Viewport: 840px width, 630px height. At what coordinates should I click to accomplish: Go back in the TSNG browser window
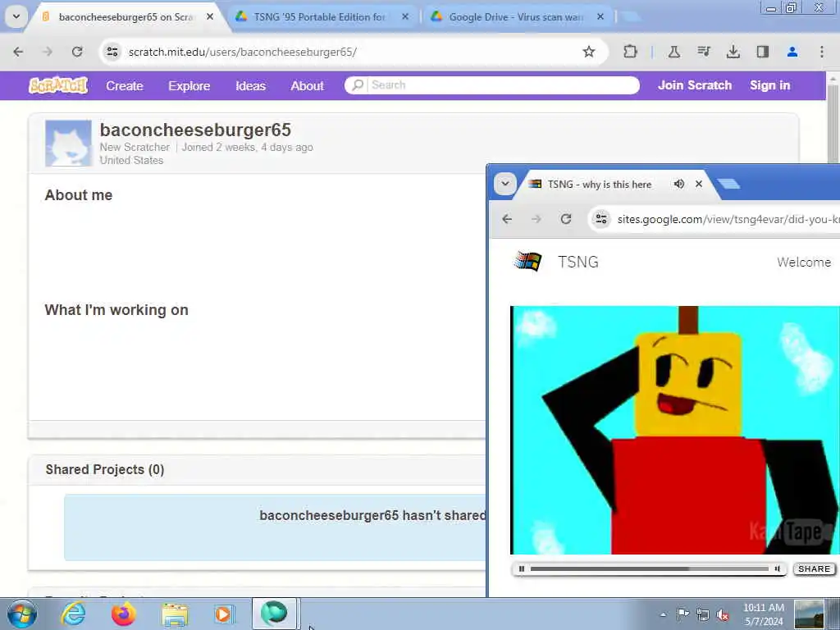click(507, 219)
